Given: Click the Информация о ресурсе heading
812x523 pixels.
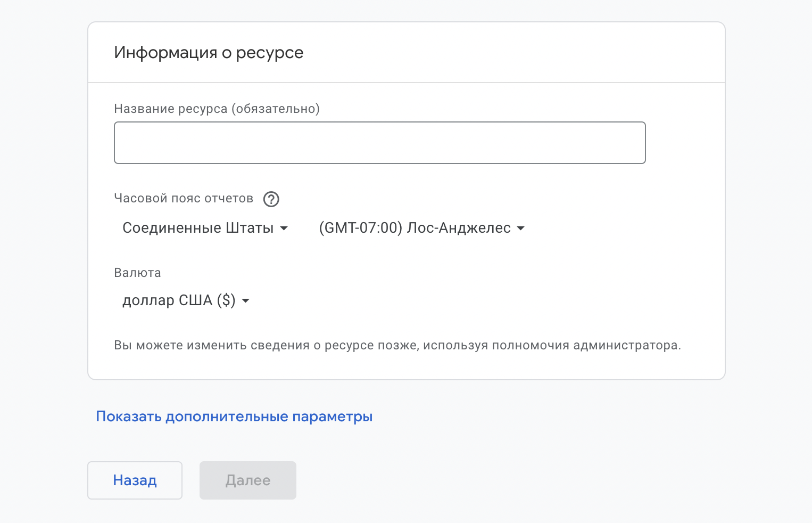Looking at the screenshot, I should tap(209, 53).
